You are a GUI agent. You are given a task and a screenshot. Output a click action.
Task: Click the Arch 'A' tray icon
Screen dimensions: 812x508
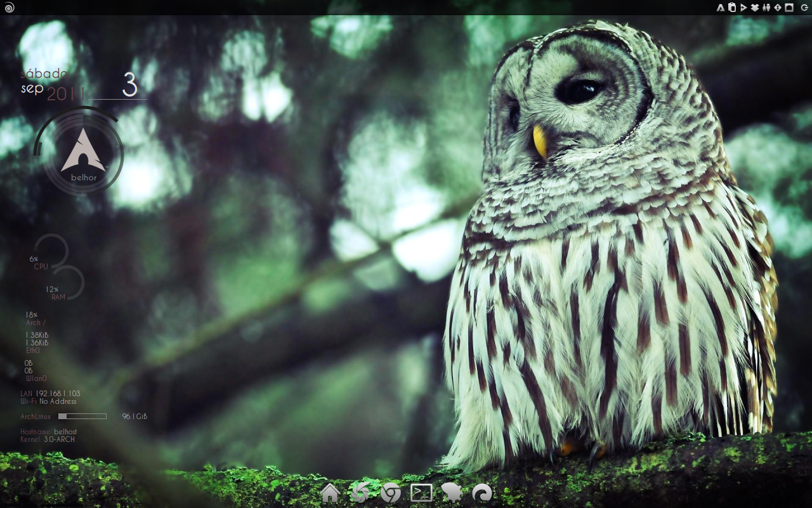tap(721, 8)
